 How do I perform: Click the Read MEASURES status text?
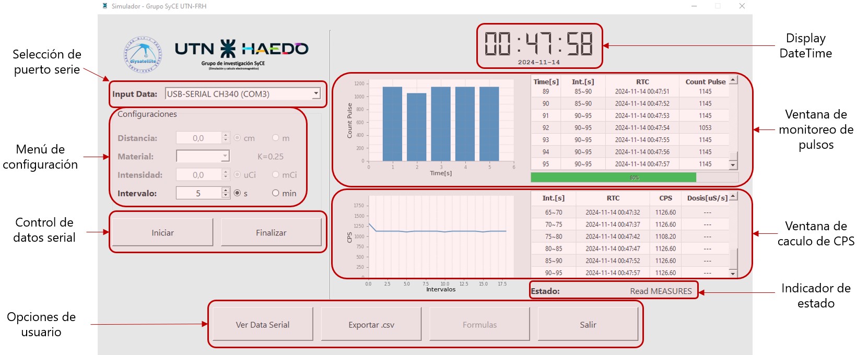(661, 291)
